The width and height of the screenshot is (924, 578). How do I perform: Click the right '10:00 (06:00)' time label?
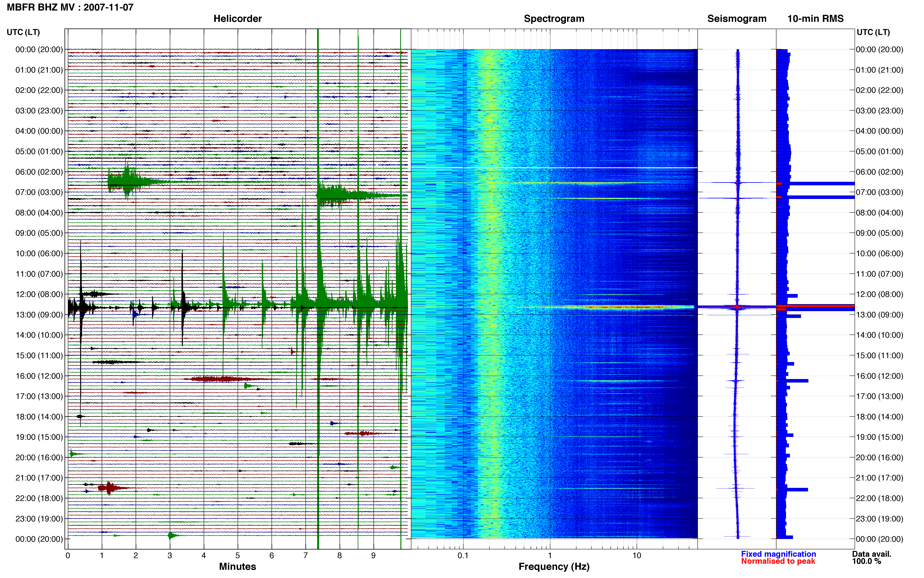879,253
